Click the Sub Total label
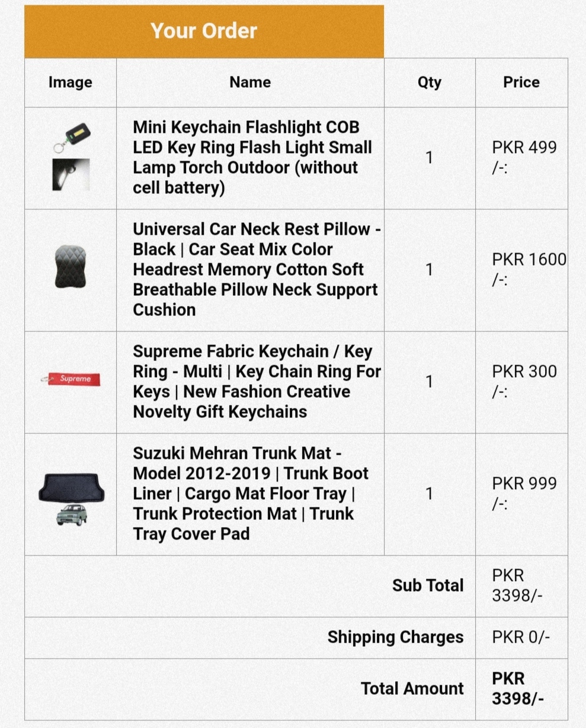Image resolution: width=586 pixels, height=728 pixels. (428, 586)
